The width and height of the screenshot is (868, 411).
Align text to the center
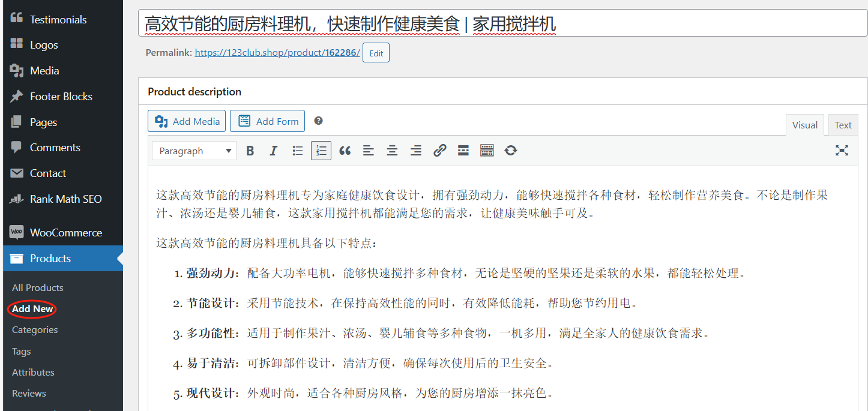click(x=392, y=151)
